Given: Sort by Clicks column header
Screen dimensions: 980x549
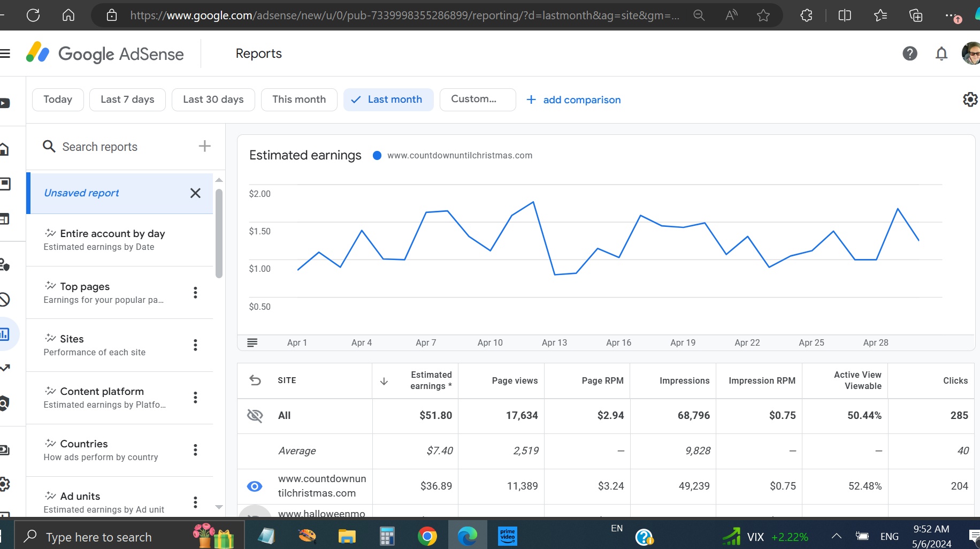Looking at the screenshot, I should (x=955, y=381).
